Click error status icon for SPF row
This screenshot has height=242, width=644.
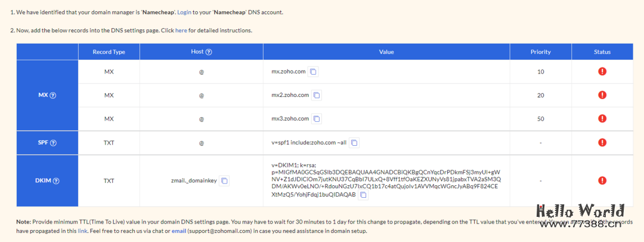[x=602, y=143]
